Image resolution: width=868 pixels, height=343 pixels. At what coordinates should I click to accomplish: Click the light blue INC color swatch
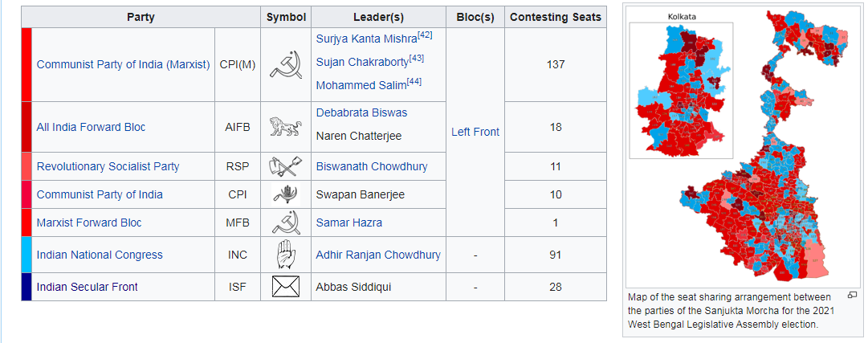(26, 255)
